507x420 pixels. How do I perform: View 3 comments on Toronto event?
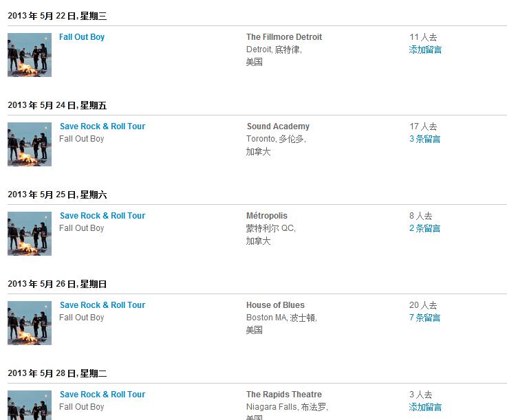tap(424, 139)
